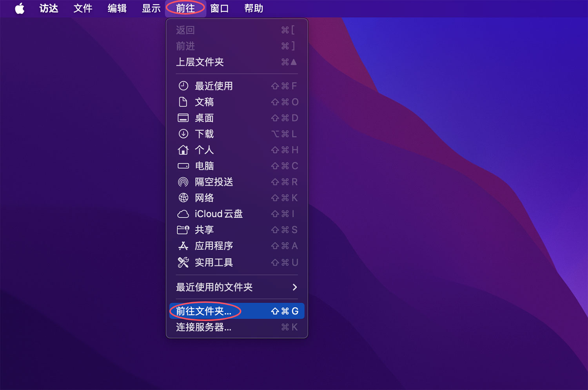
Task: Click the document icon beside 文稿
Action: click(x=183, y=102)
